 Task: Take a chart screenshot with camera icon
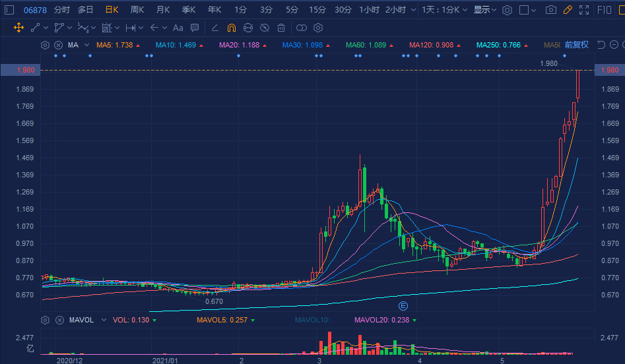click(x=551, y=10)
